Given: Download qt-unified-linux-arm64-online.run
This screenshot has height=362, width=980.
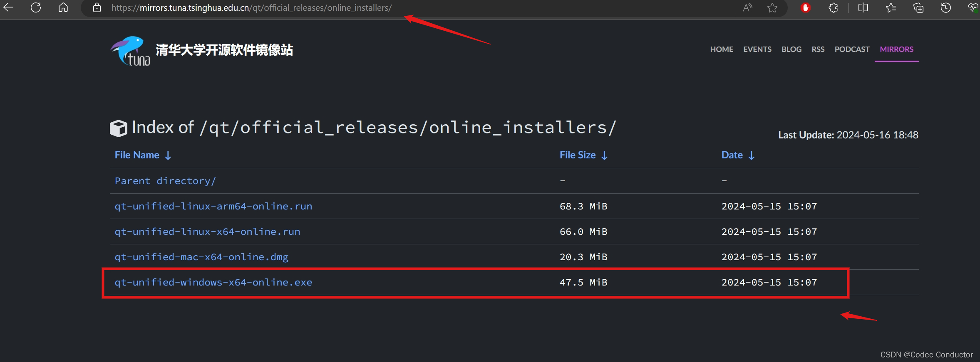Looking at the screenshot, I should (213, 206).
